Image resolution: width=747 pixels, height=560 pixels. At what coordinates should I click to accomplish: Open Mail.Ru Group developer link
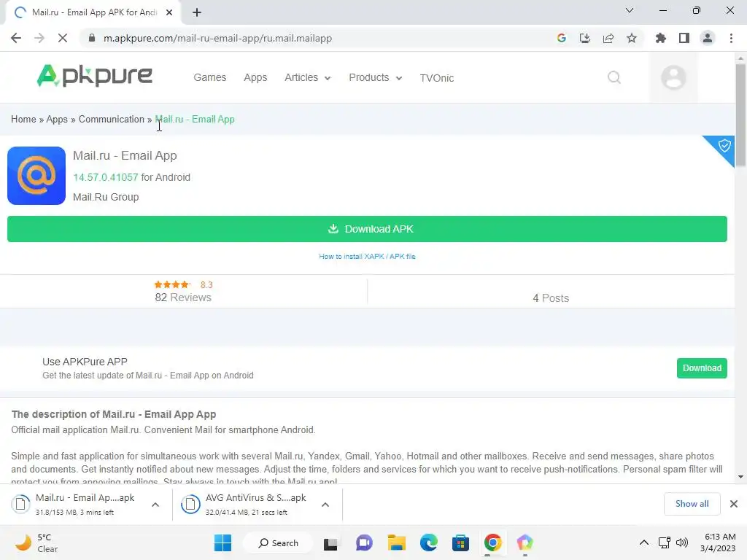pyautogui.click(x=106, y=197)
